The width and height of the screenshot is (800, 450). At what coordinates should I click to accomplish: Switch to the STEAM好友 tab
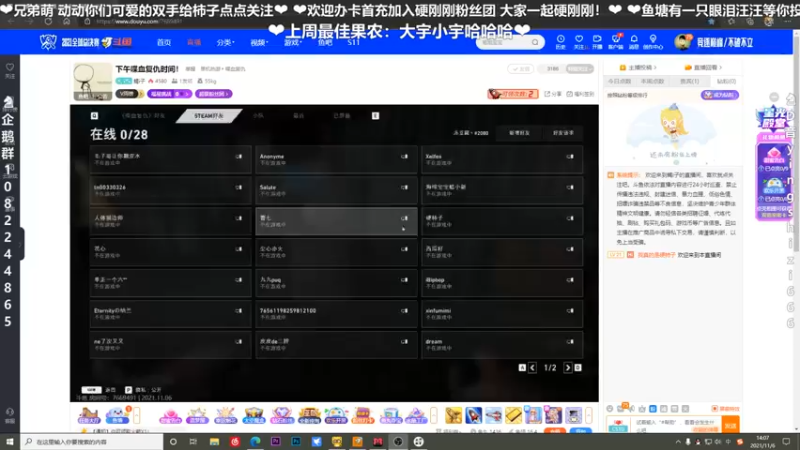(x=208, y=116)
